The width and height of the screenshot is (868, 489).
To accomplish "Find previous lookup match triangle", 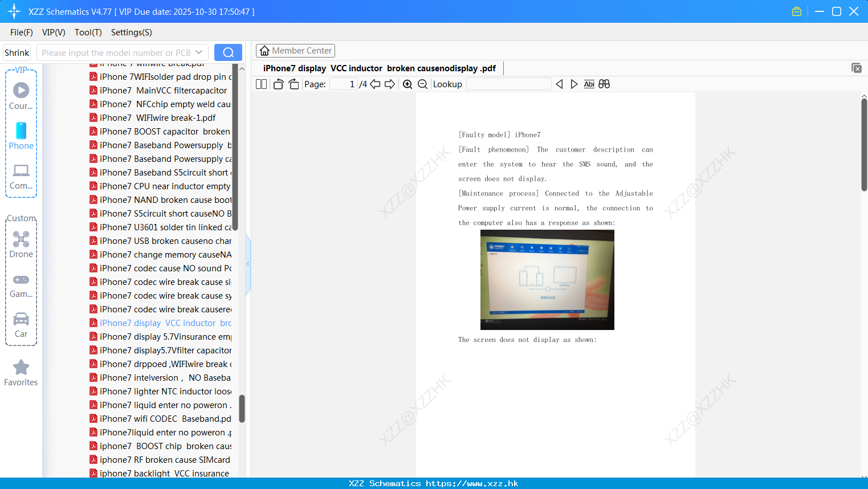I will tap(559, 84).
